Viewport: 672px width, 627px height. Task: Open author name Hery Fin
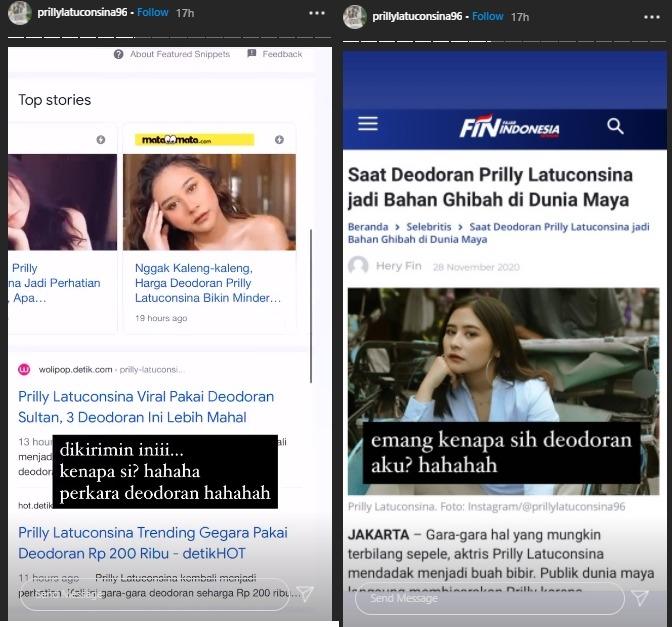pyautogui.click(x=399, y=266)
